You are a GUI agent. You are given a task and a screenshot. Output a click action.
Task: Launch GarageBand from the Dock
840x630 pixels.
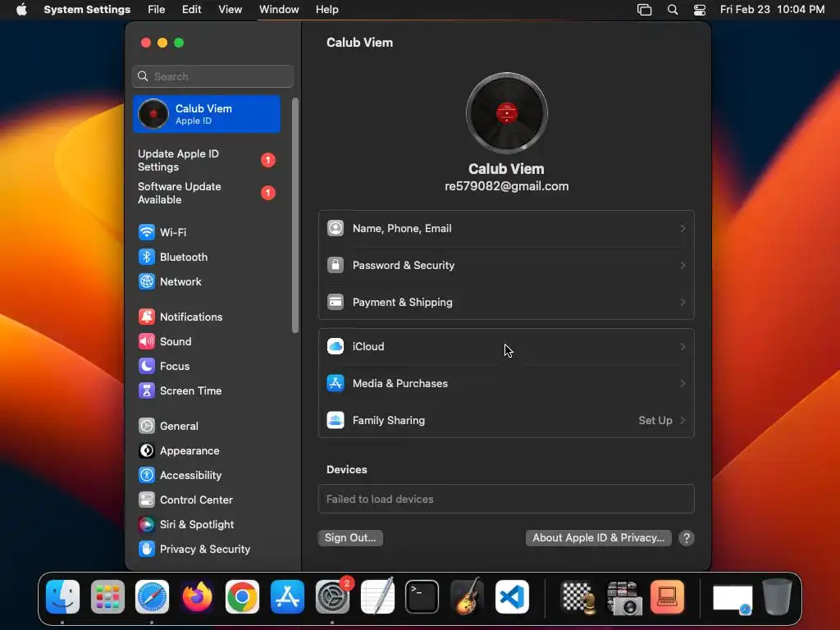[x=467, y=597]
